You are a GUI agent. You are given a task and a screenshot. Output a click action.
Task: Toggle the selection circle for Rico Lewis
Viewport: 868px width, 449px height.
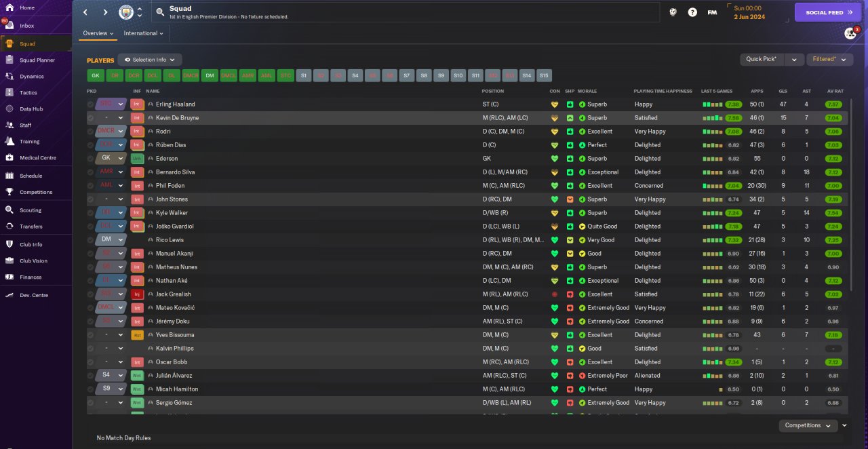[91, 240]
